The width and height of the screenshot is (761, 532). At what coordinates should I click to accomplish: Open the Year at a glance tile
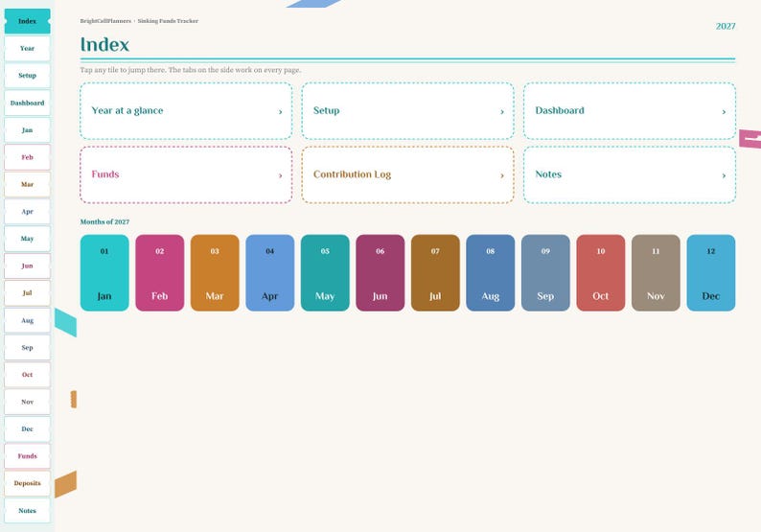186,110
